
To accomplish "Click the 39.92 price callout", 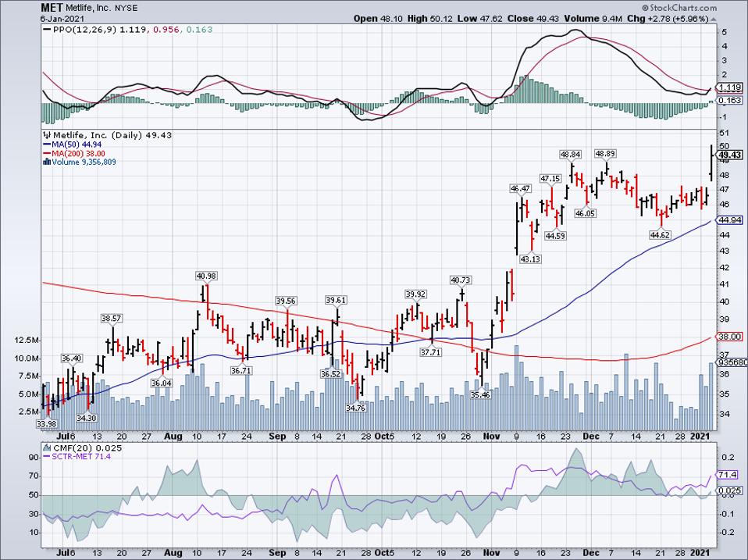I will 415,294.
